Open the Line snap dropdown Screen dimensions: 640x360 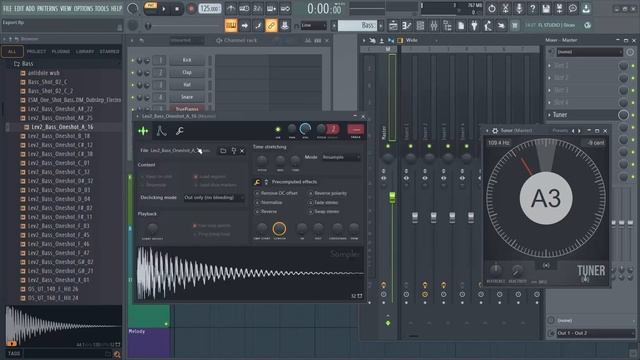pos(313,26)
